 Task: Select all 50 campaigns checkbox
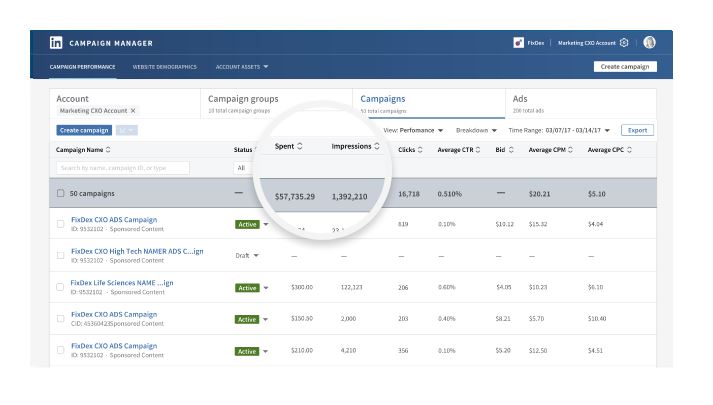tap(60, 193)
